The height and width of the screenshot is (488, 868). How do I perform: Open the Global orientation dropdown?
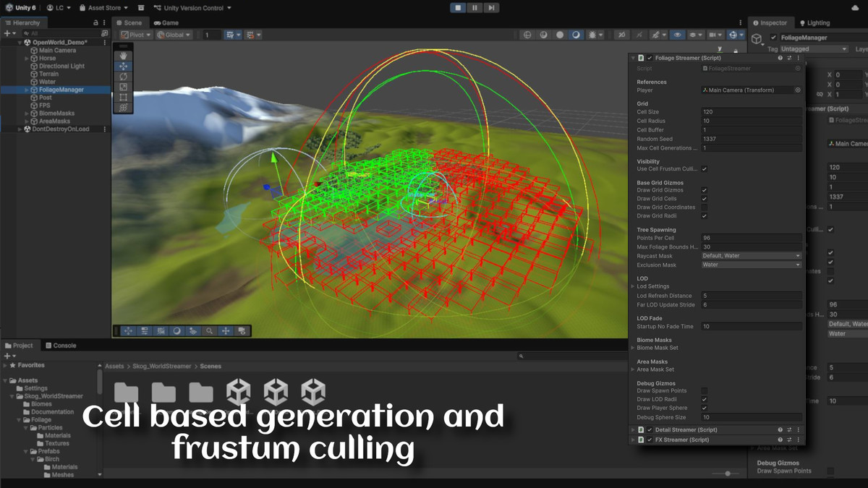[174, 35]
